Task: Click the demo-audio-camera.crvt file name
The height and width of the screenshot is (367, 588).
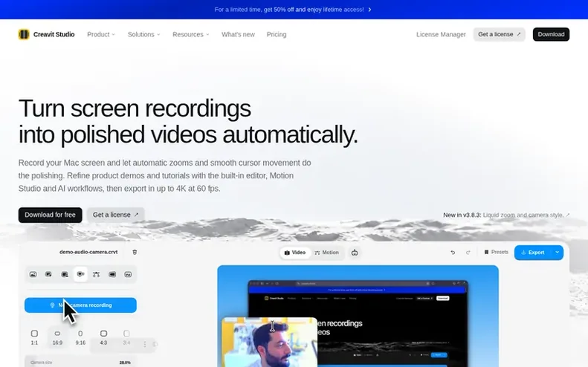Action: (88, 253)
